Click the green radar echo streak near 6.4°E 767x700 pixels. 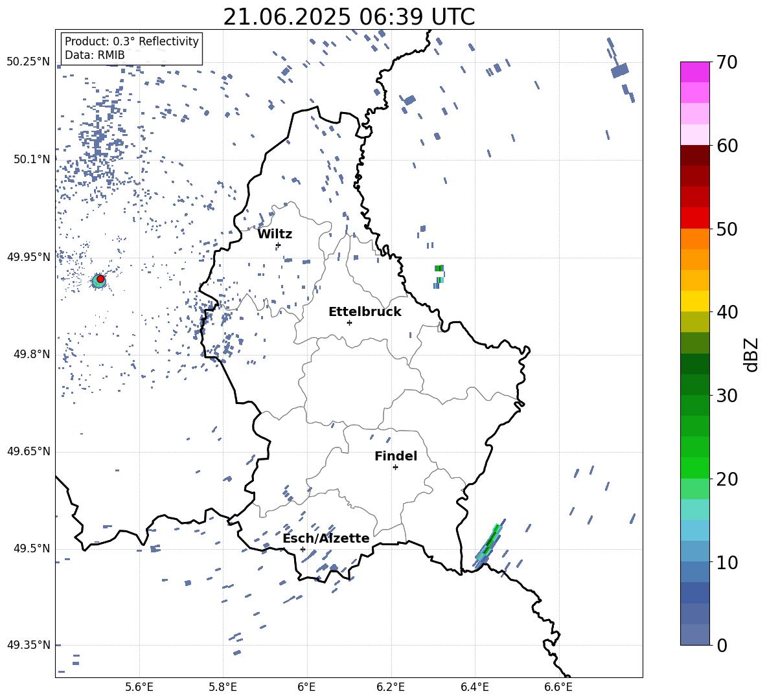point(489,543)
